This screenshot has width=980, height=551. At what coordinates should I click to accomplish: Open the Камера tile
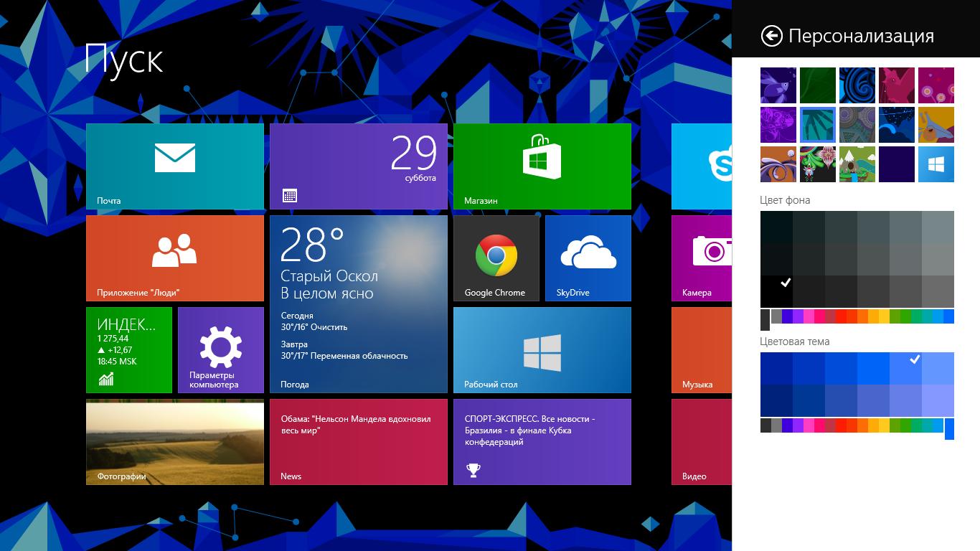coord(702,258)
